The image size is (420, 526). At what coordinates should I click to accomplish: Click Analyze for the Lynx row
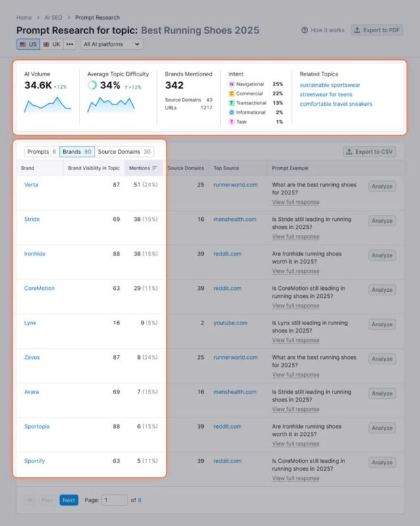[381, 324]
